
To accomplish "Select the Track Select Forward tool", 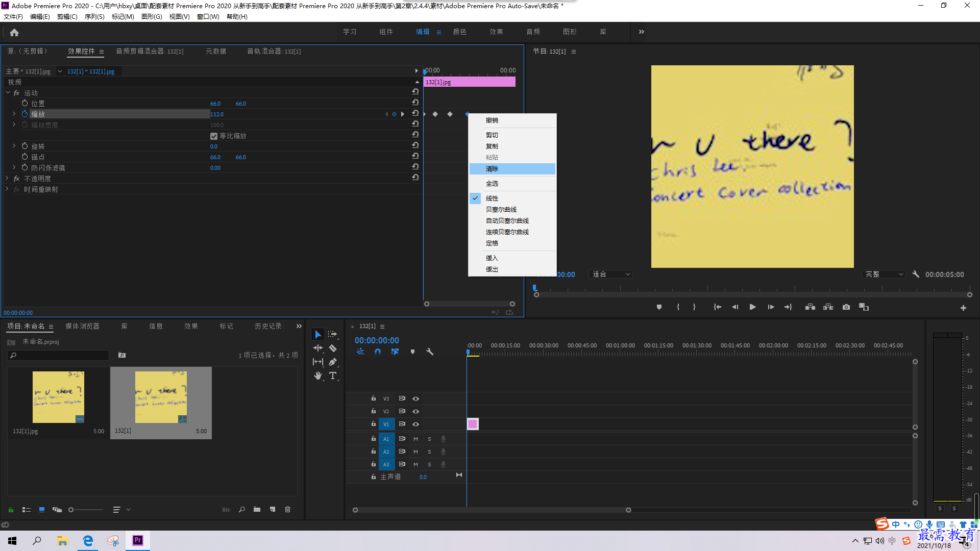I will pyautogui.click(x=333, y=334).
